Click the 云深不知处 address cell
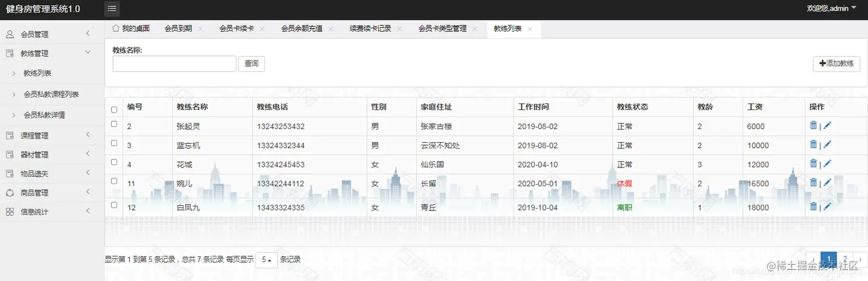This screenshot has height=281, width=868. pos(440,146)
